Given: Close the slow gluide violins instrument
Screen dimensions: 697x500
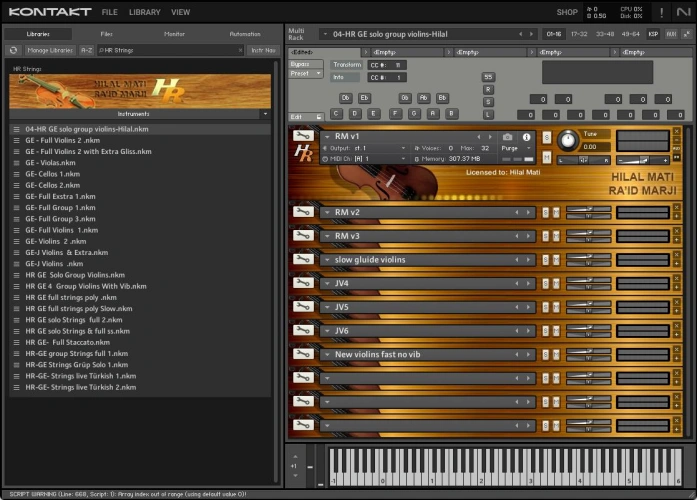Looking at the screenshot, I should (x=676, y=255).
